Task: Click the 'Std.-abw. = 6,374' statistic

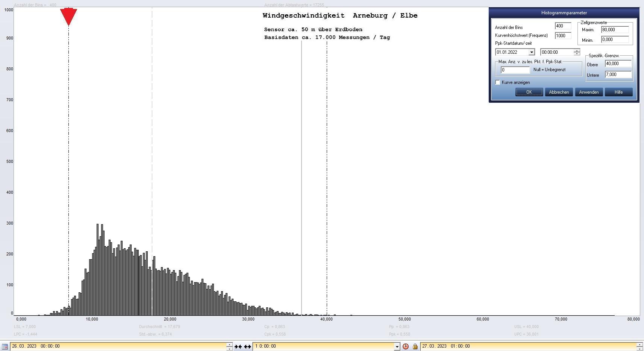Action: coord(155,334)
